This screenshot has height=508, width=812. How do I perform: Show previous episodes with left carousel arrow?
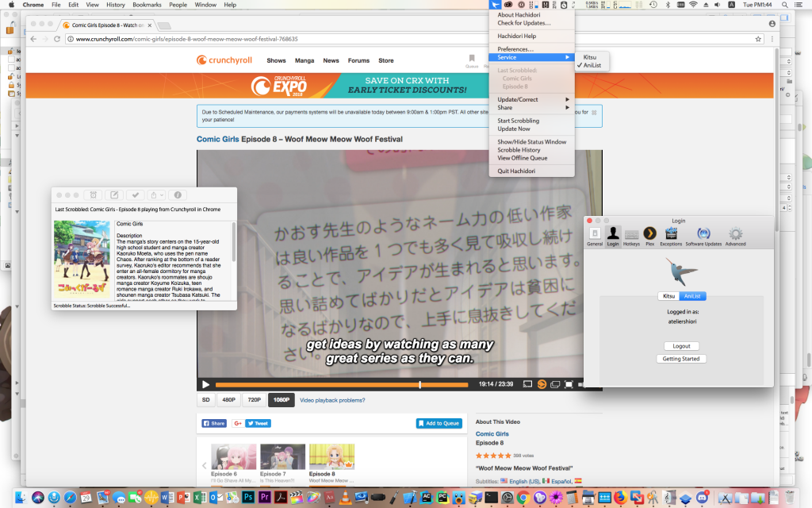coord(204,465)
